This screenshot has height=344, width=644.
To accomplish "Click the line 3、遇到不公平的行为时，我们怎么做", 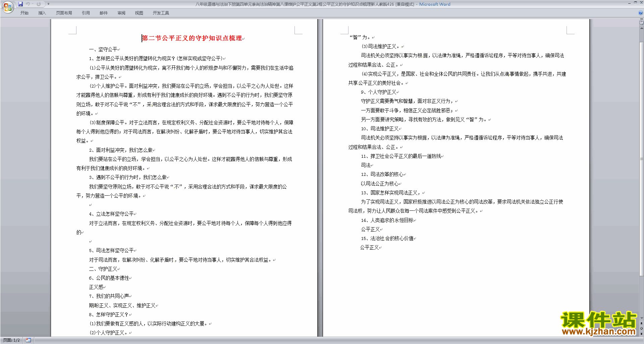I will [128, 177].
